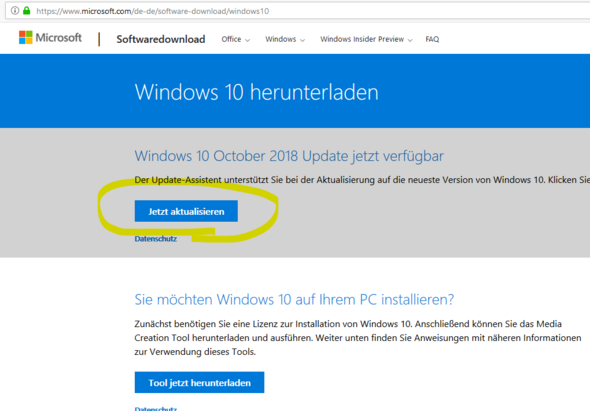Expand the Windows Insider Preview chevron

click(410, 40)
